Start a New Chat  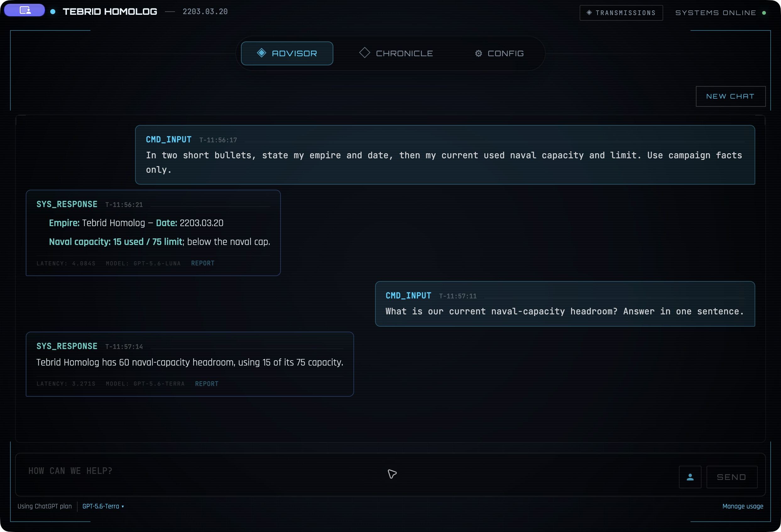click(x=731, y=96)
